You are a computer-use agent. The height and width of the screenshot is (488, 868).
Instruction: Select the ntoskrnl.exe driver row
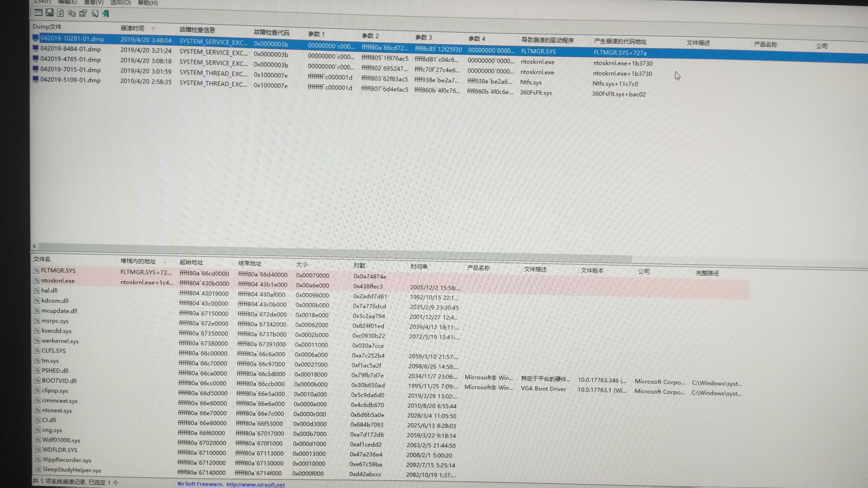tap(58, 281)
